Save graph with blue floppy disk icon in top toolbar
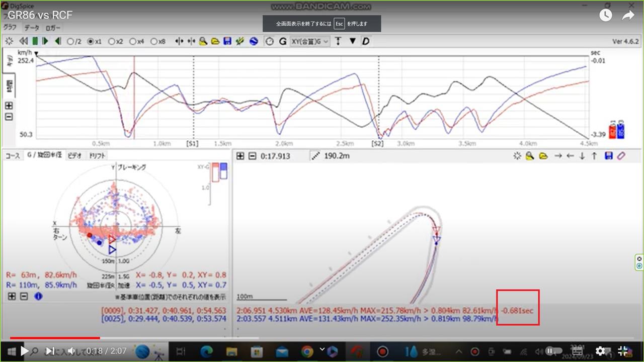Image resolution: width=644 pixels, height=362 pixels. pyautogui.click(x=227, y=41)
